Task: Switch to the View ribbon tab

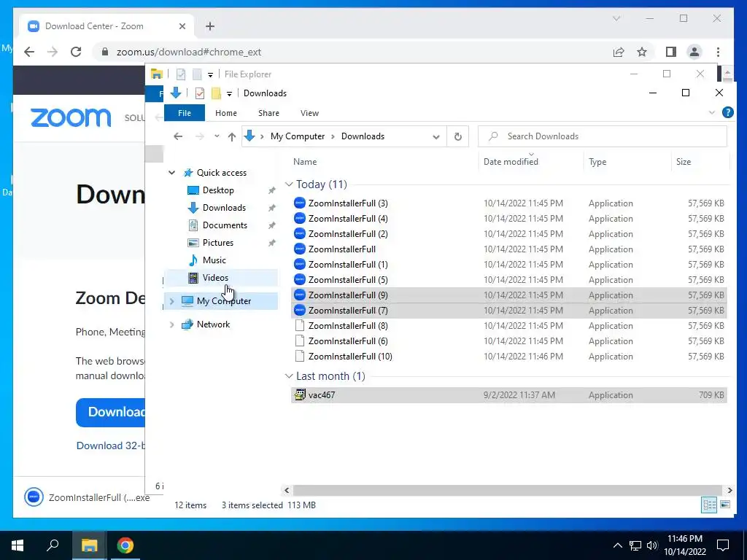Action: click(309, 113)
